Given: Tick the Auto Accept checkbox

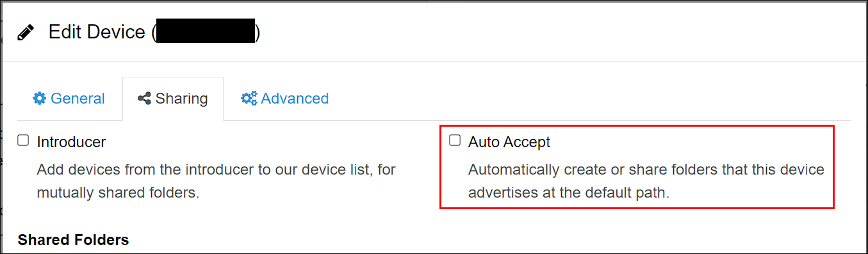Looking at the screenshot, I should (x=455, y=140).
